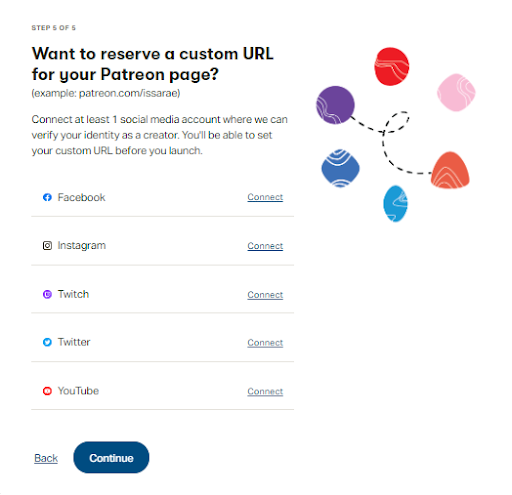Screen dimensions: 512x495
Task: Click the Facebook logo icon
Action: 47,197
